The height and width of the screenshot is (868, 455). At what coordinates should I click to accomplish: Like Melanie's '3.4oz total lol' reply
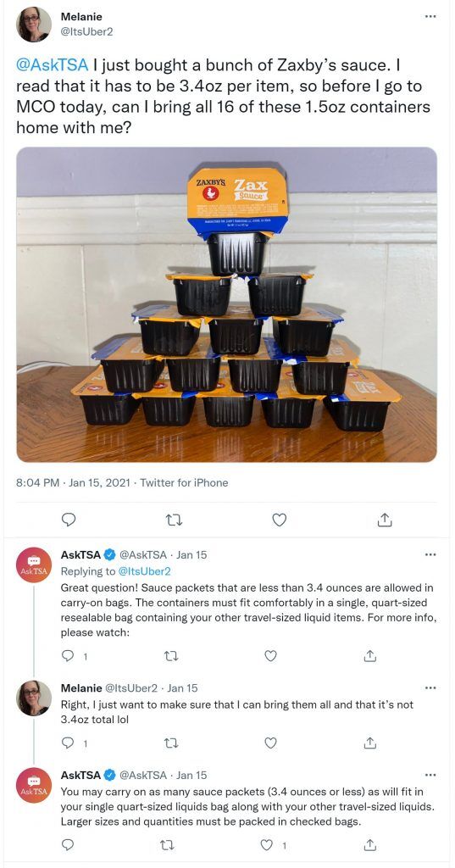click(x=270, y=743)
